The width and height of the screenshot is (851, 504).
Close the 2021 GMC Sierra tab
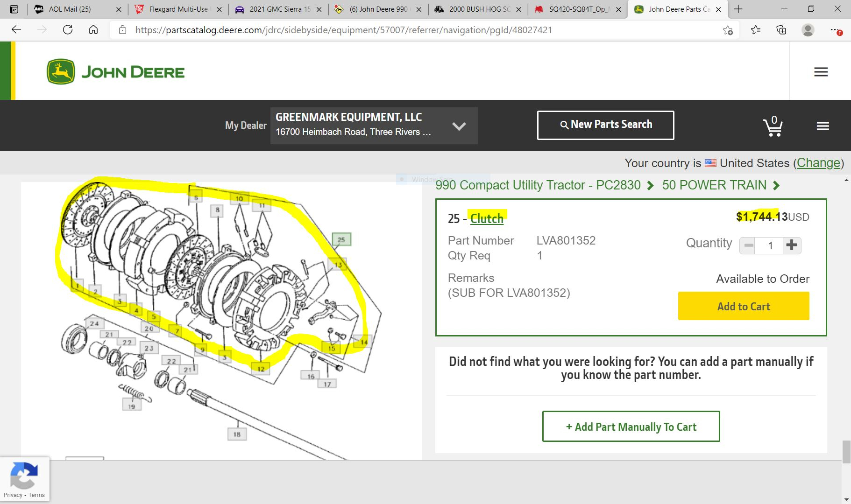319,9
